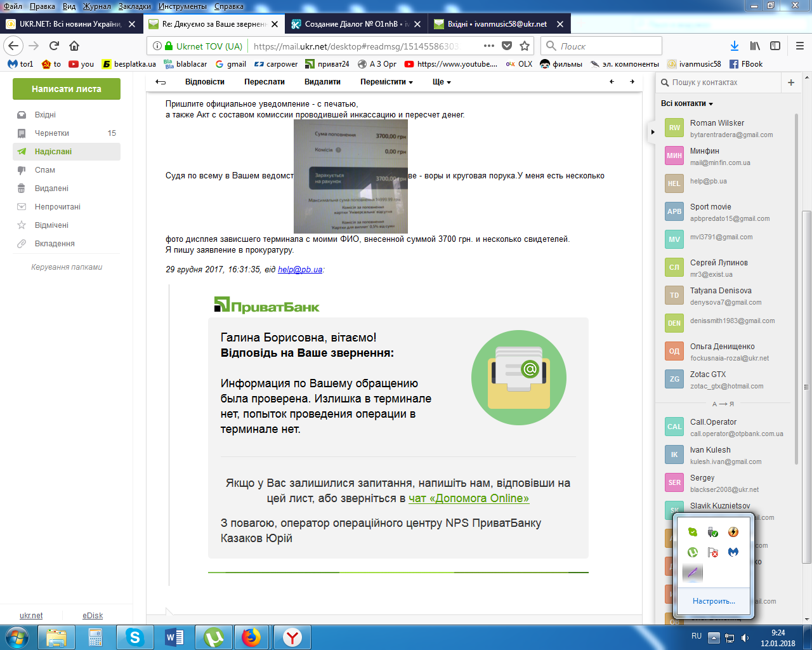Click the Написати листа button

(x=67, y=89)
